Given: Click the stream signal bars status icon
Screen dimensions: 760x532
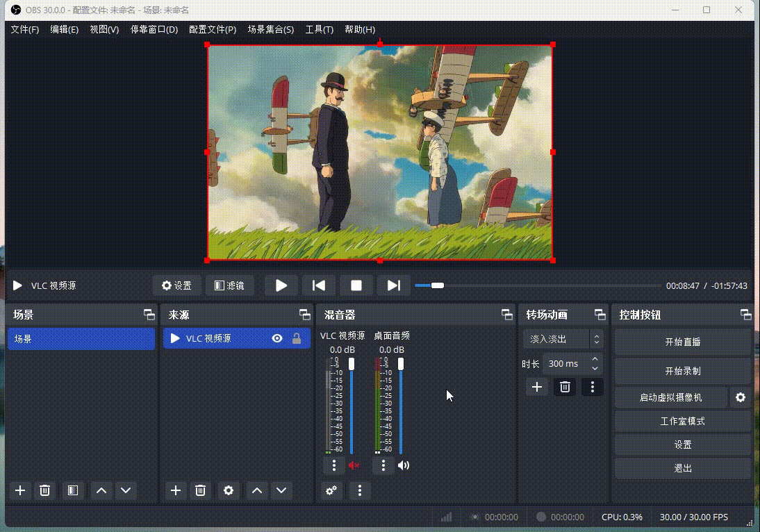Looking at the screenshot, I should [x=447, y=517].
